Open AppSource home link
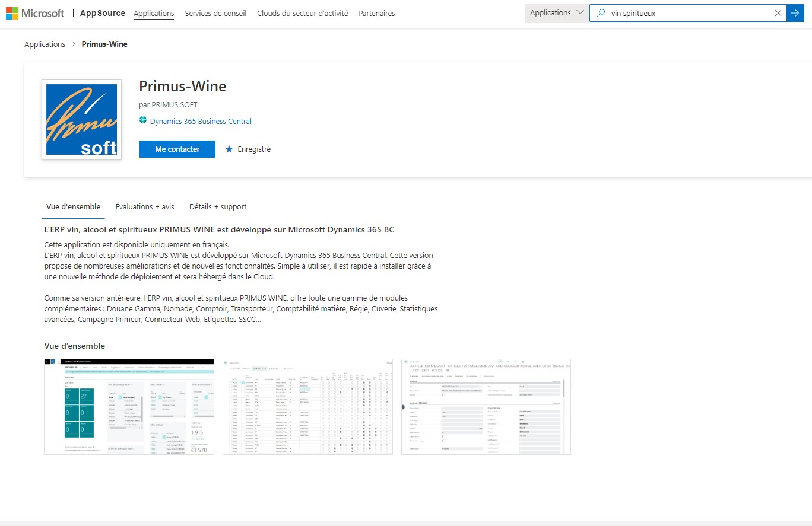This screenshot has height=526, width=812. click(103, 13)
